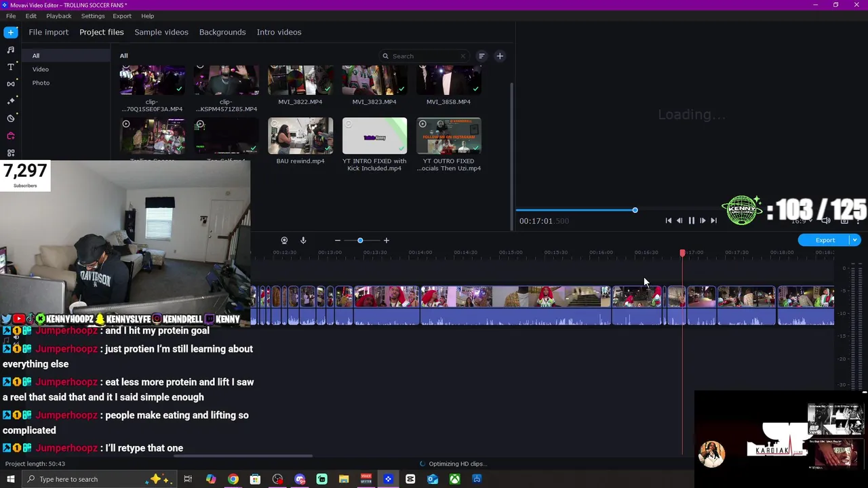Select the YT OUTRO FIXED clip thumbnail
The height and width of the screenshot is (488, 868).
449,136
